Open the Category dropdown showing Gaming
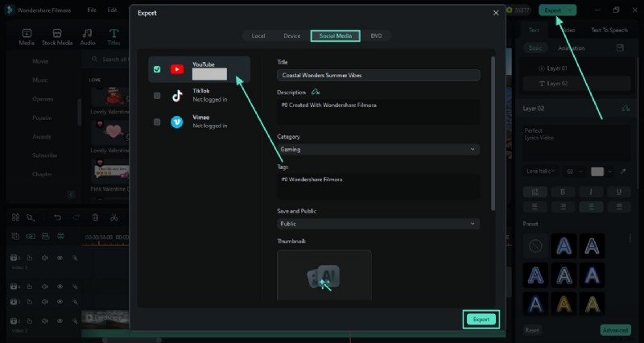 378,149
